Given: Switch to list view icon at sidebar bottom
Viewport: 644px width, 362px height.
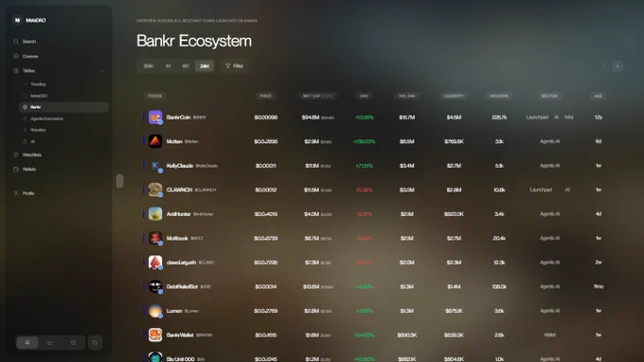Looking at the screenshot, I should pyautogui.click(x=27, y=342).
